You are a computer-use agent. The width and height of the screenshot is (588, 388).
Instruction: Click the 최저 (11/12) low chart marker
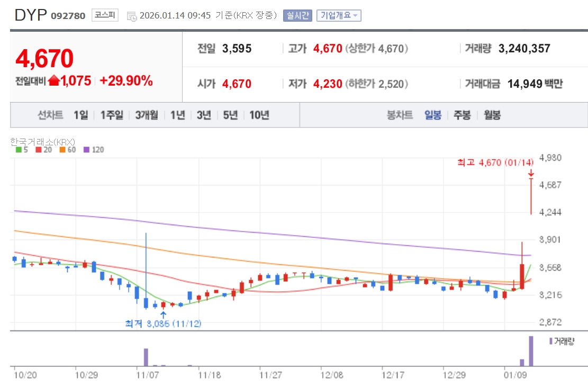pyautogui.click(x=163, y=323)
